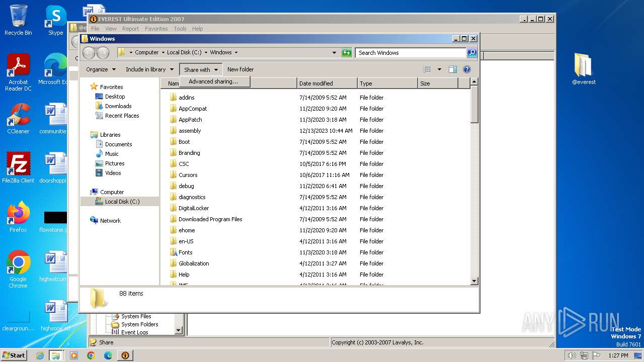Image resolution: width=644 pixels, height=362 pixels.
Task: Select Recent Places in navigation pane
Action: click(122, 116)
